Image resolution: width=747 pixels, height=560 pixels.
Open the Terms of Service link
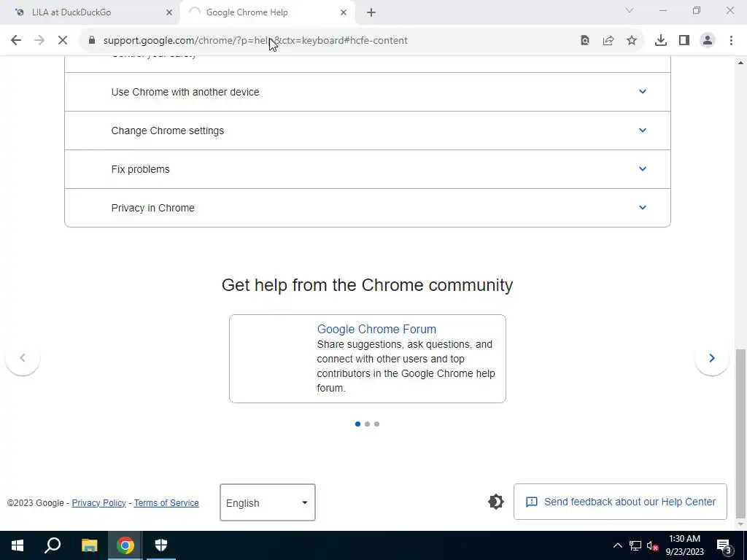166,503
